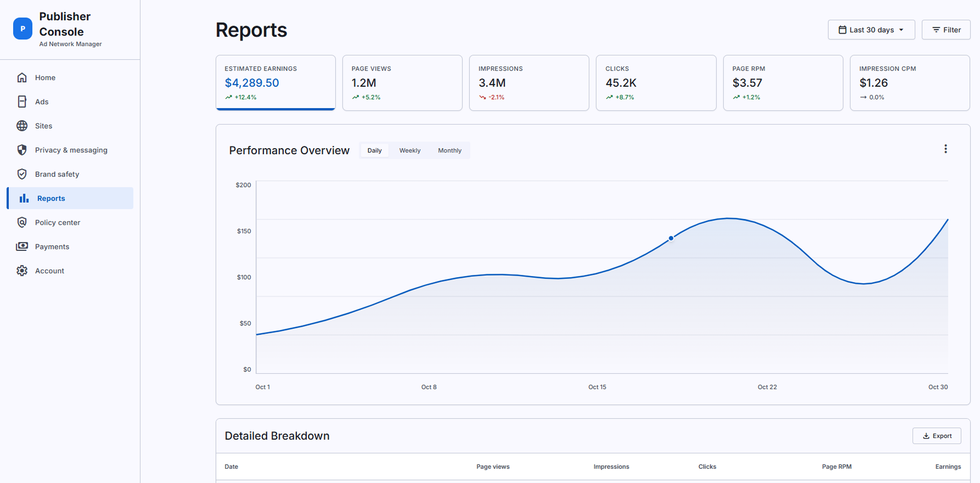Click the Performance Overview heading
Viewport: 980px width, 483px height.
pyautogui.click(x=289, y=151)
